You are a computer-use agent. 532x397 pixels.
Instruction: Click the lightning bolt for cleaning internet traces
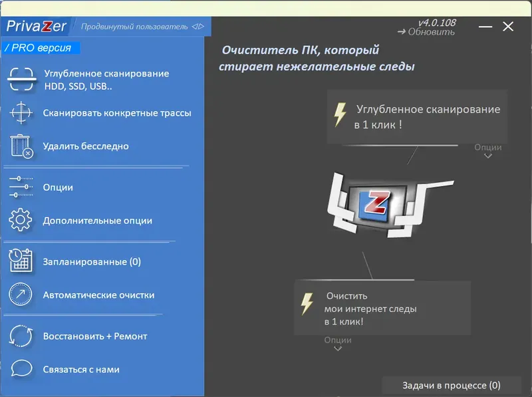point(307,303)
